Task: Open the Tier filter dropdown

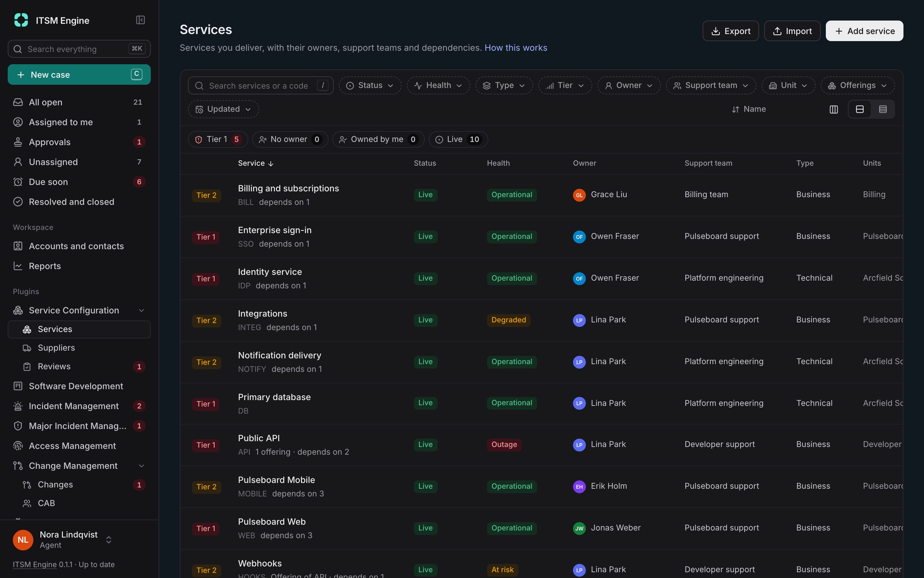Action: coord(565,85)
